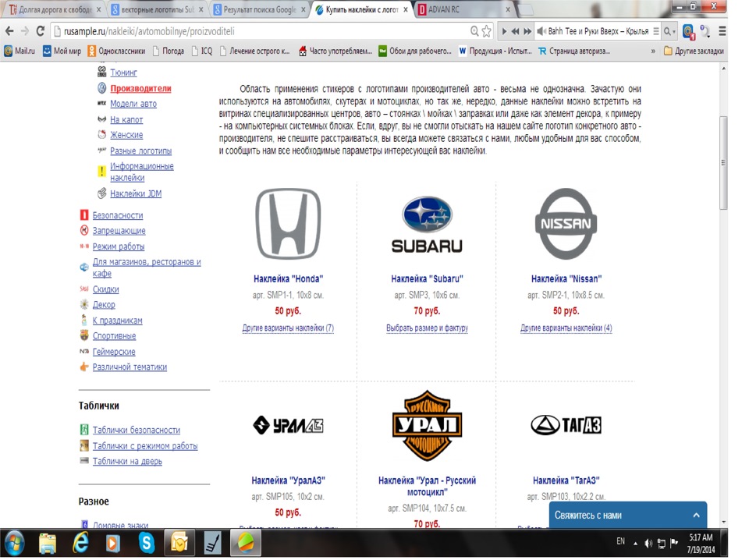Screen dimensions: 749x560
Task: Click the zoom magnifier icon in address bar
Action: pyautogui.click(x=474, y=31)
